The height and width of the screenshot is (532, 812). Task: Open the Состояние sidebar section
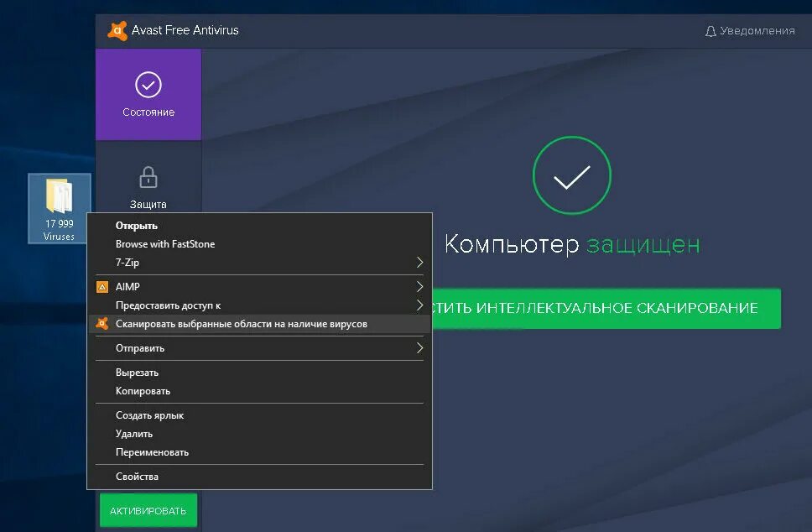148,94
